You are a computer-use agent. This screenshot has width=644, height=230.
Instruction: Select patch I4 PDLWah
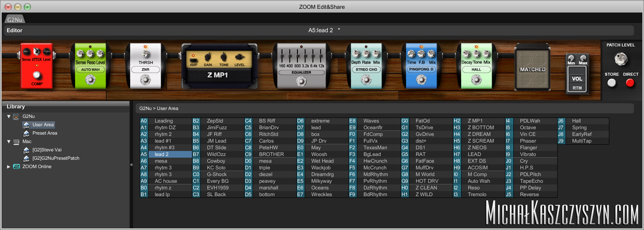(x=531, y=121)
